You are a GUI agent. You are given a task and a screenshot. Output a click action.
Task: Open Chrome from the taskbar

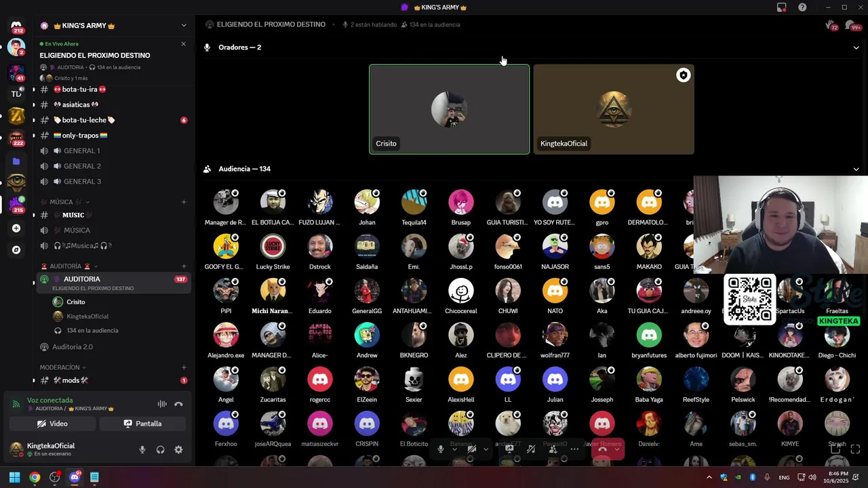35,477
